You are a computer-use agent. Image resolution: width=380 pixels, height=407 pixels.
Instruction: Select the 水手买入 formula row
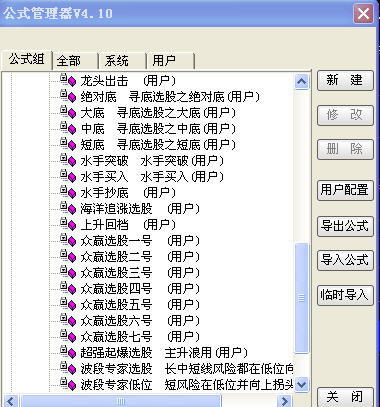(x=152, y=176)
